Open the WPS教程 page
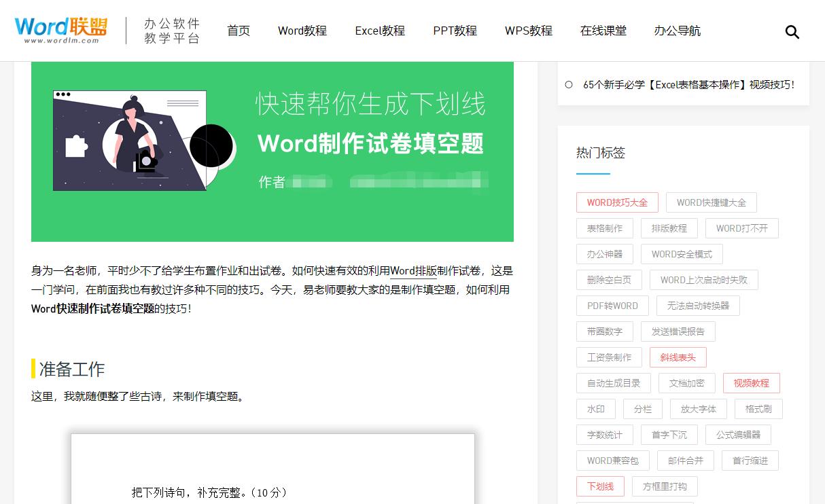The height and width of the screenshot is (504, 825). tap(528, 31)
